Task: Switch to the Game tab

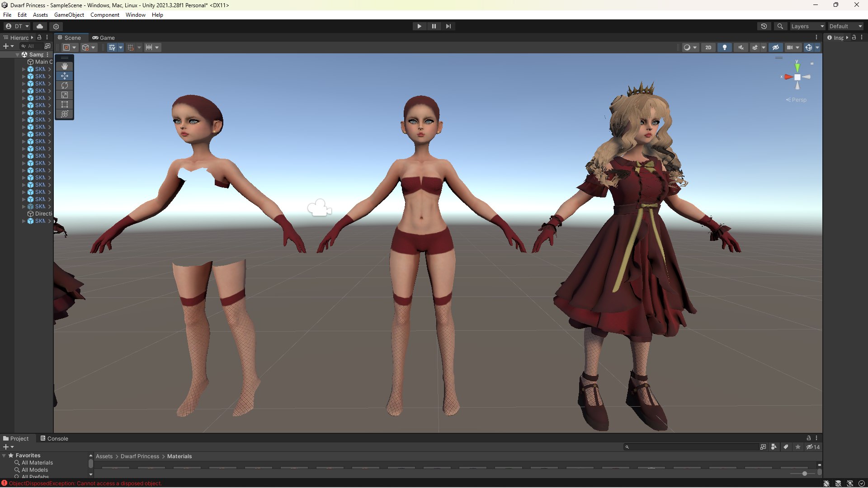Action: tap(104, 38)
